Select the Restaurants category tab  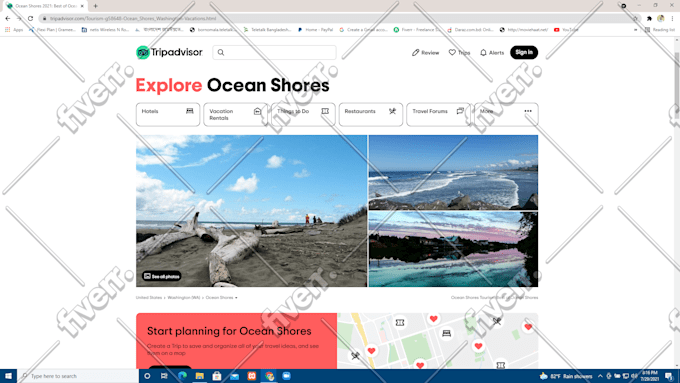point(371,115)
